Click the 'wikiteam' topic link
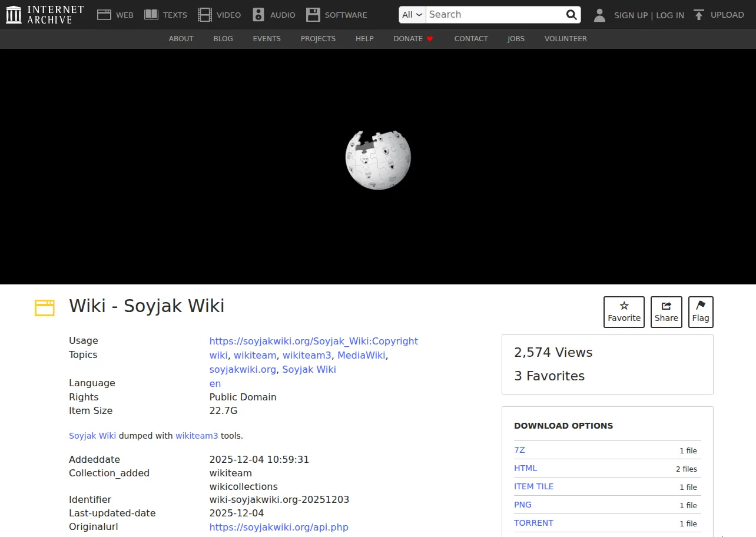The height and width of the screenshot is (537, 756). click(x=255, y=355)
